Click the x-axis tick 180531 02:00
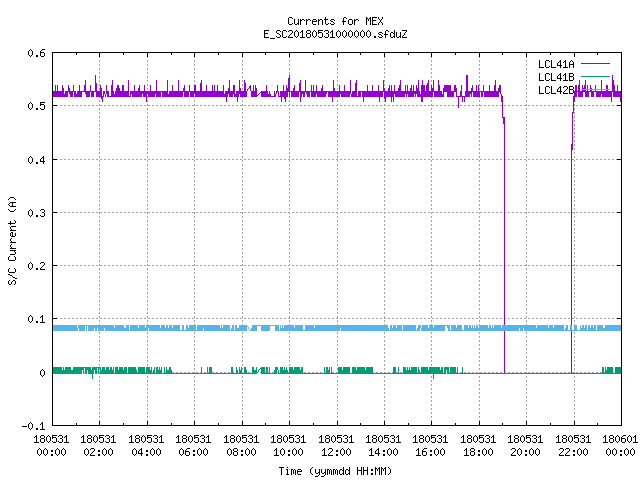Screen dimensions: 640x480 point(98,446)
